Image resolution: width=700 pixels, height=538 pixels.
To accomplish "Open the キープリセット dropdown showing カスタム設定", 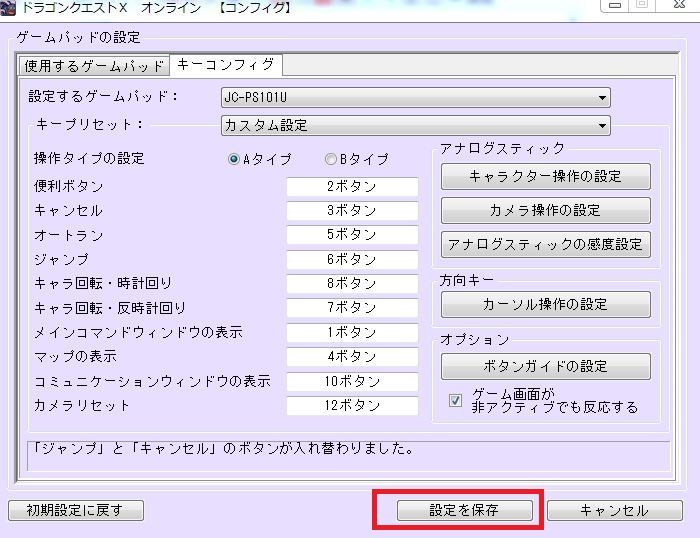I will 416,125.
